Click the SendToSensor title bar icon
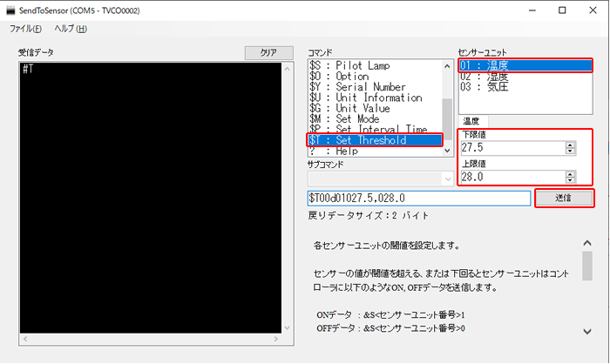Screen dimensions: 610x364 click(x=10, y=10)
